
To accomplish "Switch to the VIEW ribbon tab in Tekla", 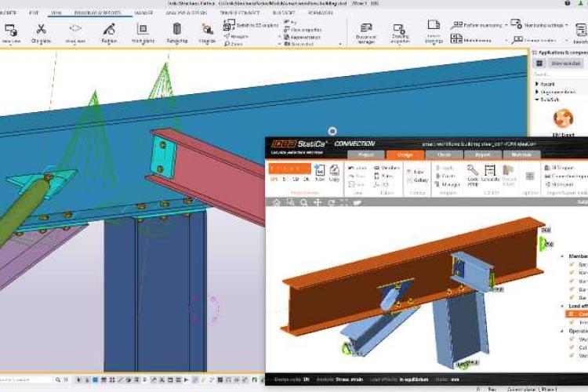I will [56, 13].
